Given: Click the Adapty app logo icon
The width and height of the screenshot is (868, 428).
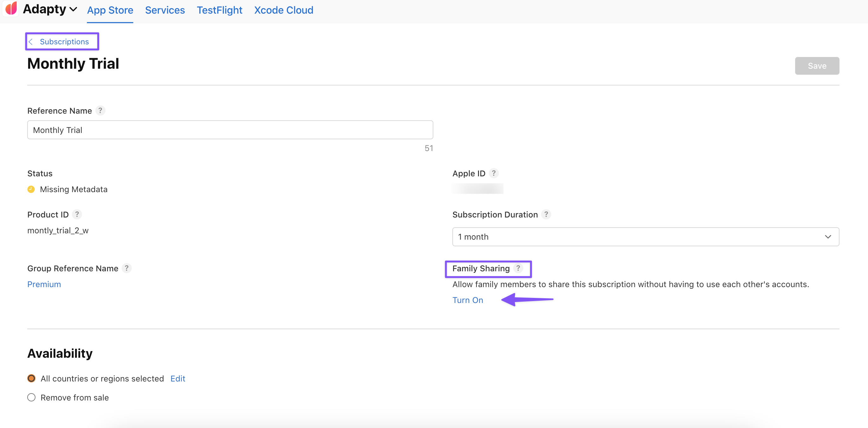Looking at the screenshot, I should pos(11,8).
